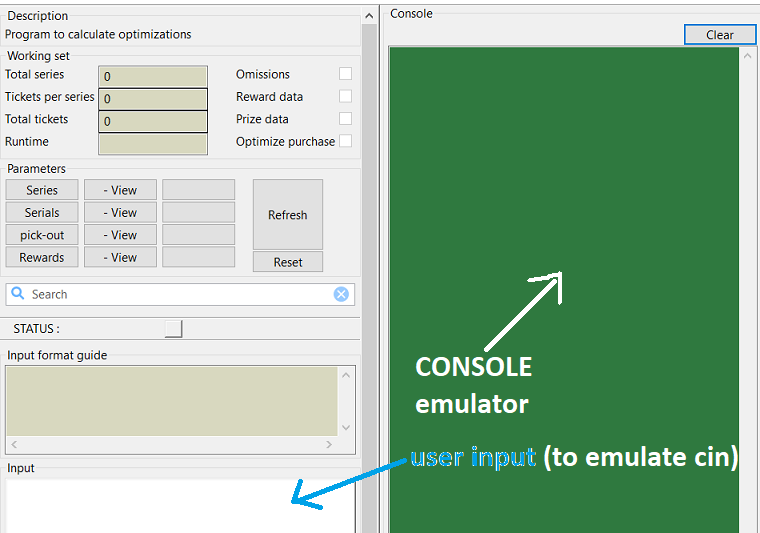This screenshot has width=760, height=533.
Task: Tick the Reward data checkbox
Action: pyautogui.click(x=346, y=96)
